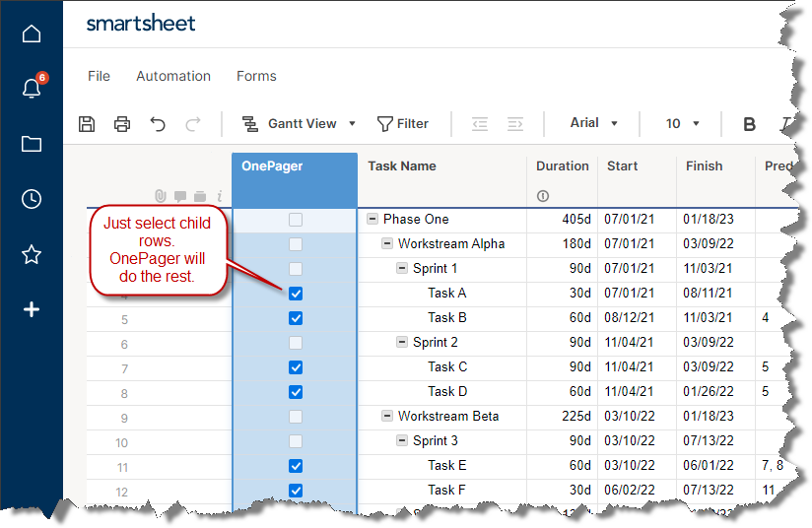Screen dimensions: 812x528
Task: Click the smartsheet logo
Action: point(140,24)
